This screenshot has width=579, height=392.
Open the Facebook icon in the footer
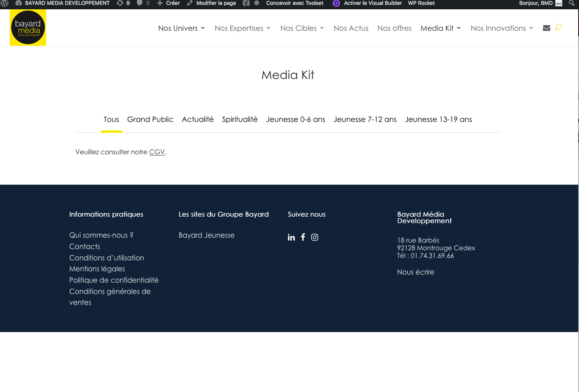[303, 237]
